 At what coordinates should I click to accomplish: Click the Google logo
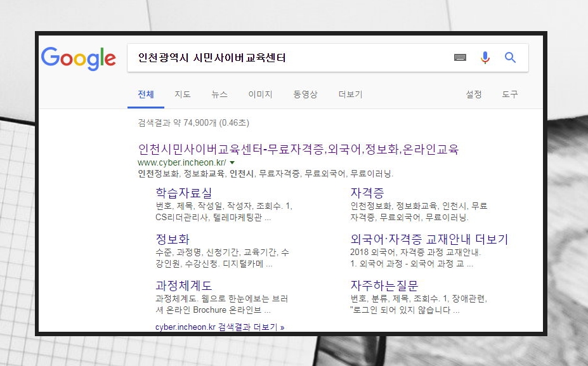tap(79, 58)
